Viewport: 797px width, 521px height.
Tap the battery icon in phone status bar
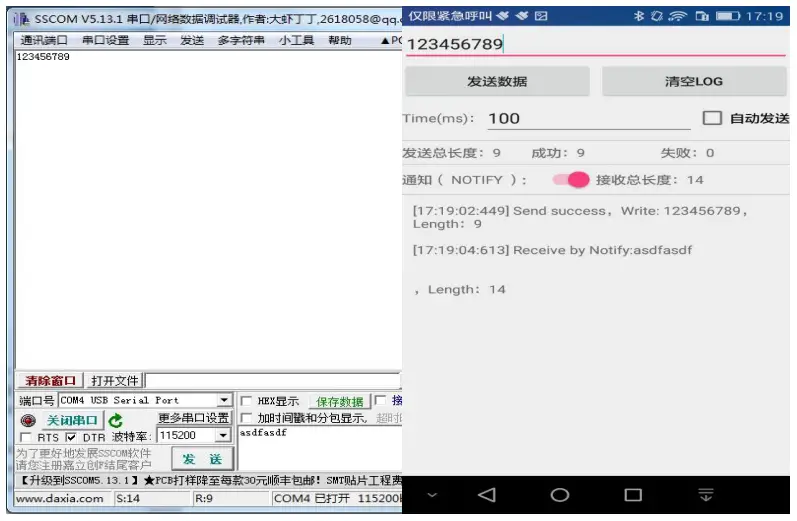point(728,16)
